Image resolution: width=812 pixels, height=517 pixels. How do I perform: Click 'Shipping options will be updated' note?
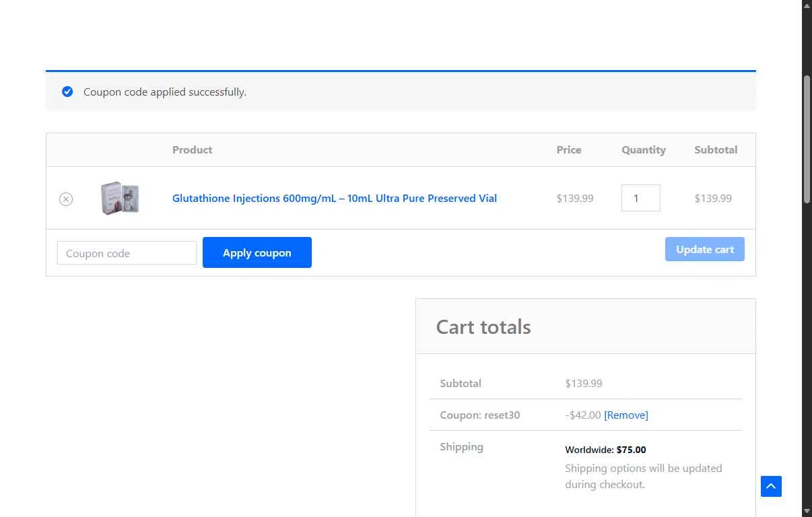coord(644,476)
